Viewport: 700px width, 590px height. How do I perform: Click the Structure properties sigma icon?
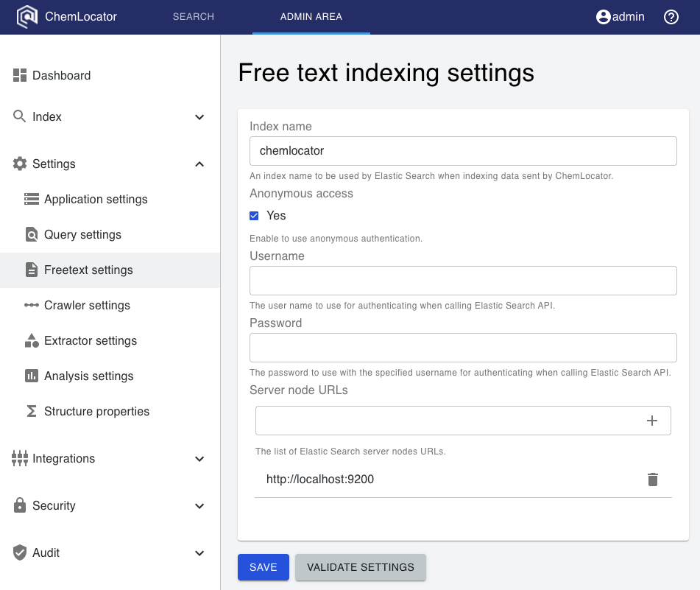pos(31,411)
